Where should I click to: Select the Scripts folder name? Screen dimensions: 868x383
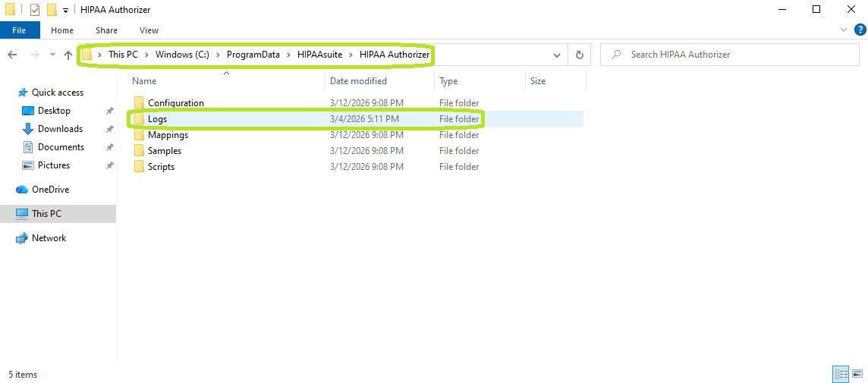(161, 167)
